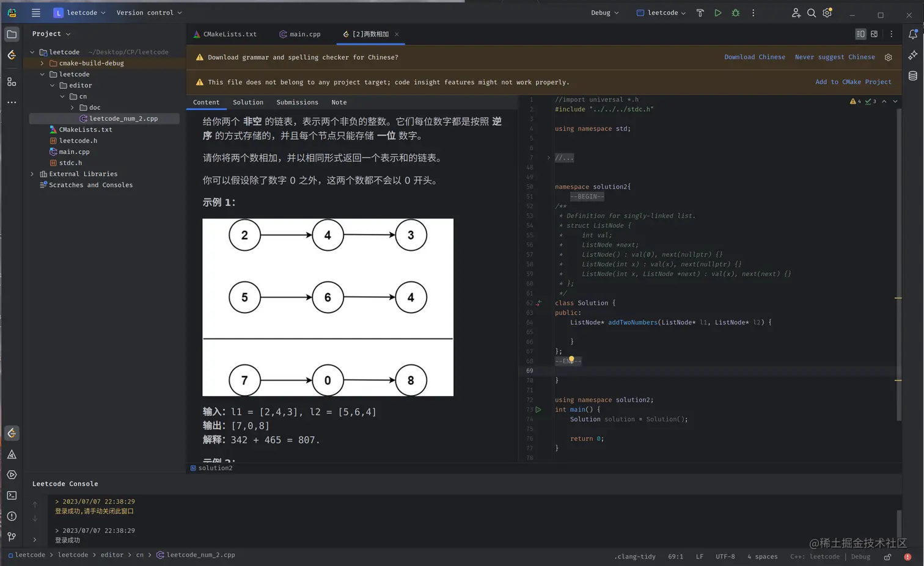
Task: Switch to editor and preview split view
Action: coord(860,34)
